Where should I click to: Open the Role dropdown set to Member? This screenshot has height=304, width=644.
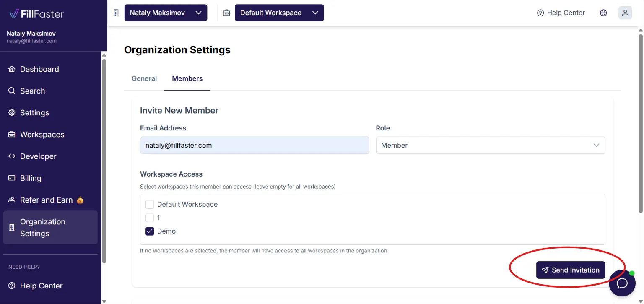click(x=490, y=146)
